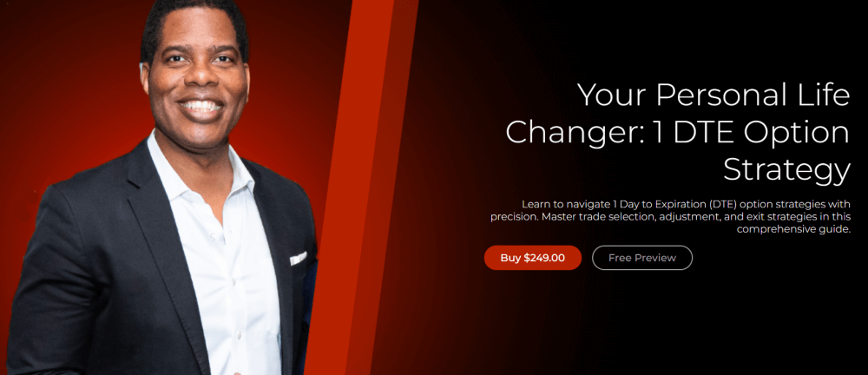Click the "comprehensive guide." text
This screenshot has width=868, height=375.
pyautogui.click(x=793, y=229)
